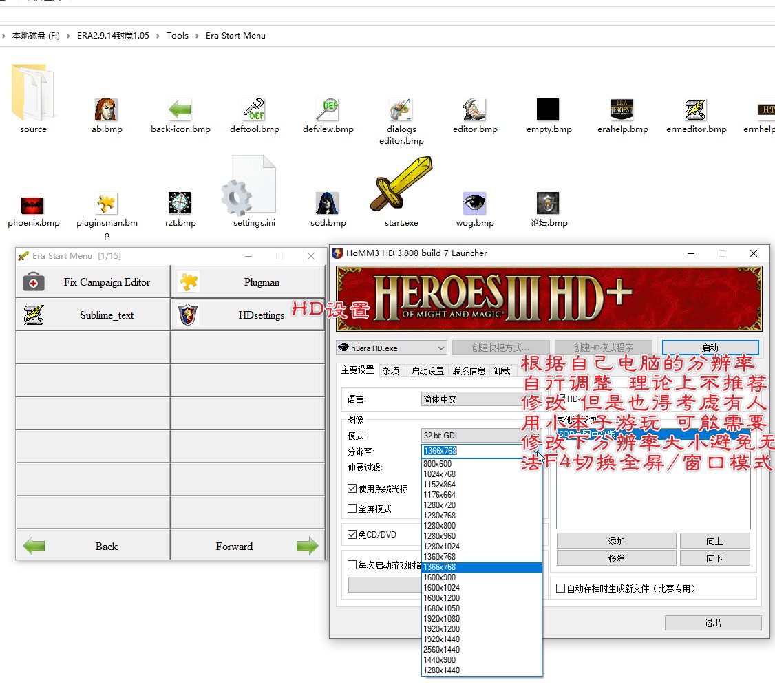Go to ERA2.9.14封魔1.05 in breadcrumb
The height and width of the screenshot is (700, 775).
(113, 36)
